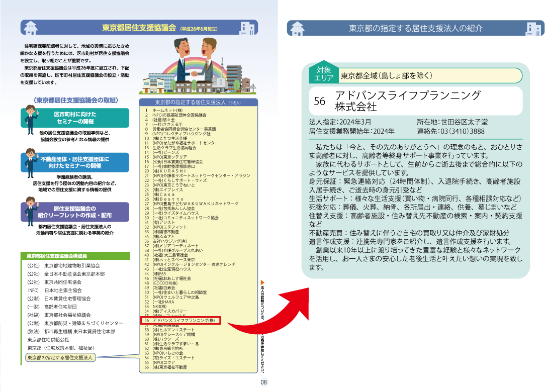Click the page number 08 circle

pyautogui.click(x=264, y=382)
